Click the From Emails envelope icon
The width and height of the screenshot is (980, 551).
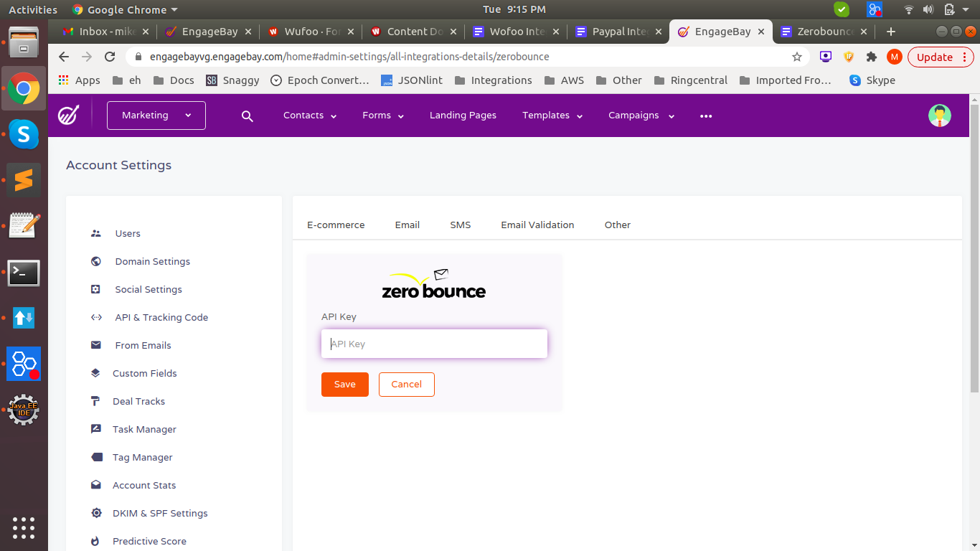click(96, 345)
